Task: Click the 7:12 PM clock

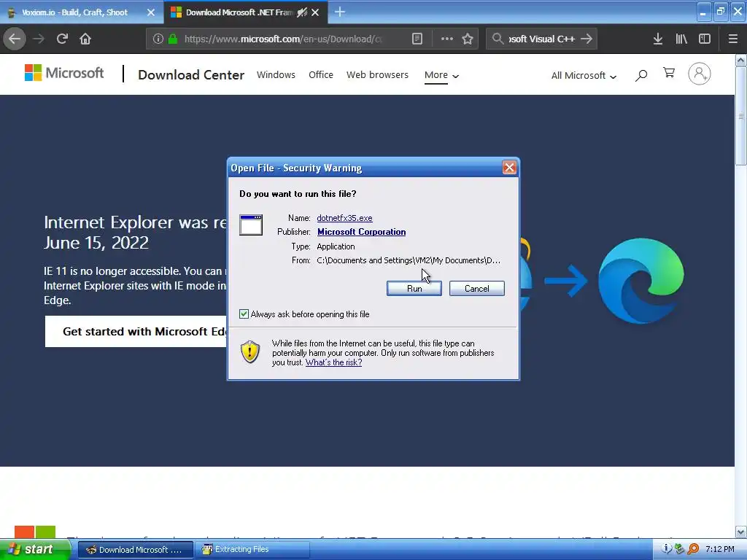Action: (x=720, y=549)
